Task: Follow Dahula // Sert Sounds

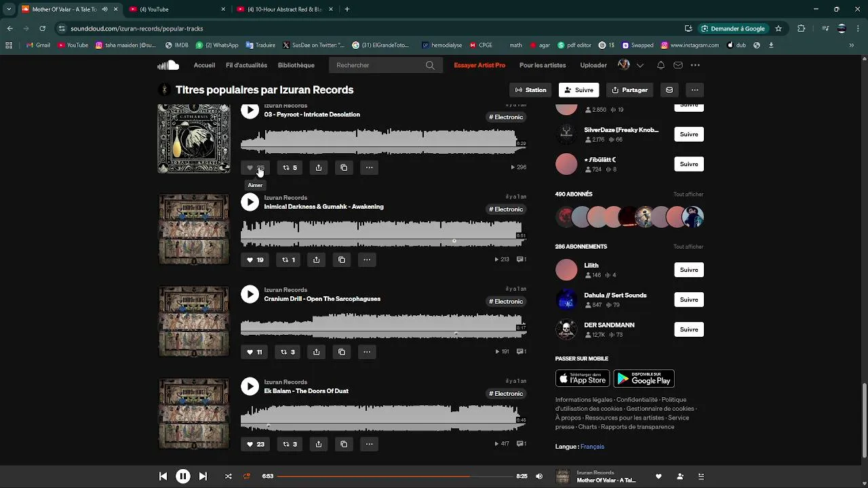Action: 689,300
